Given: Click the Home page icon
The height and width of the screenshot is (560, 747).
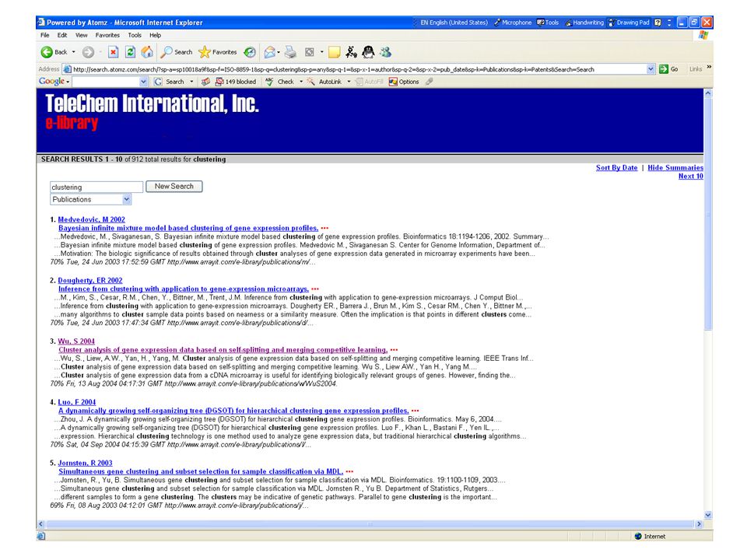Looking at the screenshot, I should click(147, 52).
